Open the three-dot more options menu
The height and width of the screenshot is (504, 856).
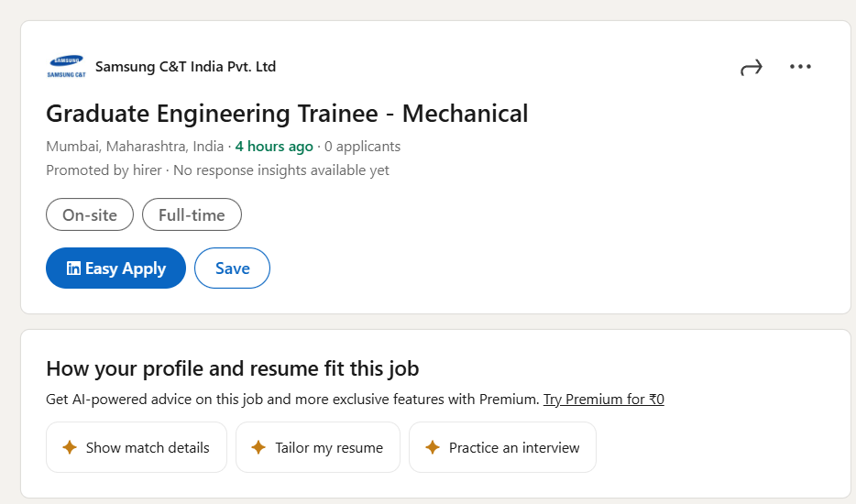pyautogui.click(x=800, y=67)
